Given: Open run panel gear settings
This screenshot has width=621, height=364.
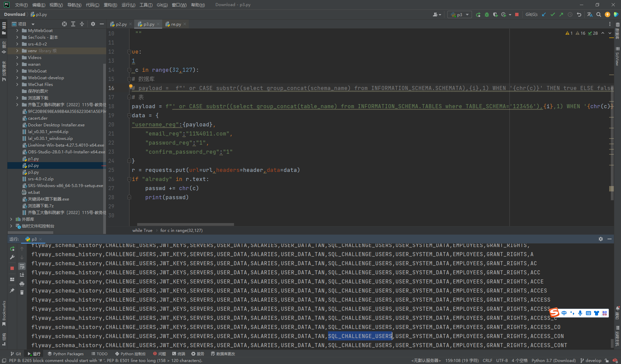Looking at the screenshot, I should 600,239.
